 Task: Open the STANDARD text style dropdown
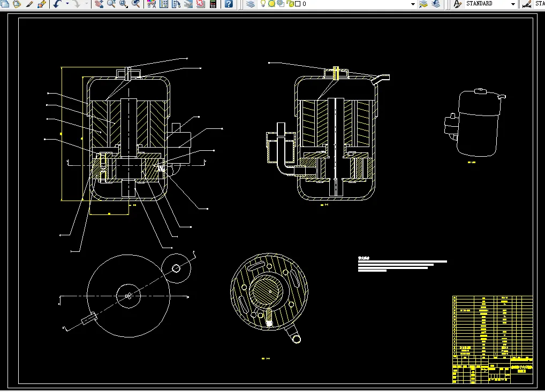[x=513, y=4]
